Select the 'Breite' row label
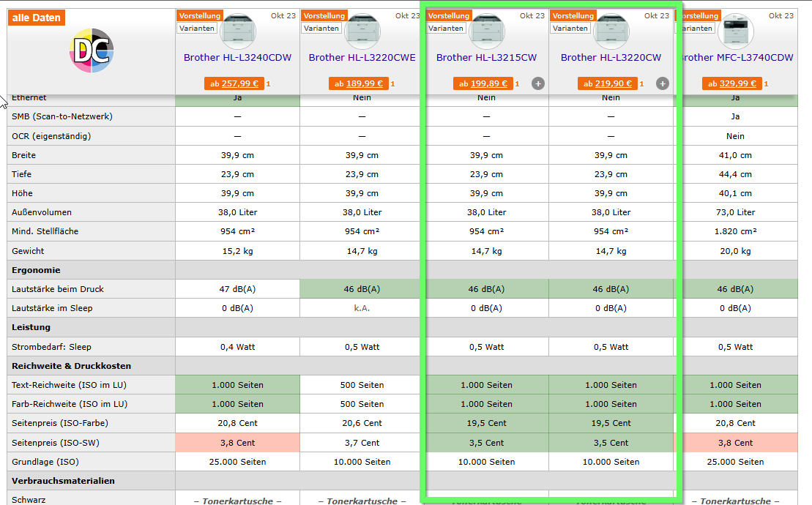 pyautogui.click(x=24, y=155)
